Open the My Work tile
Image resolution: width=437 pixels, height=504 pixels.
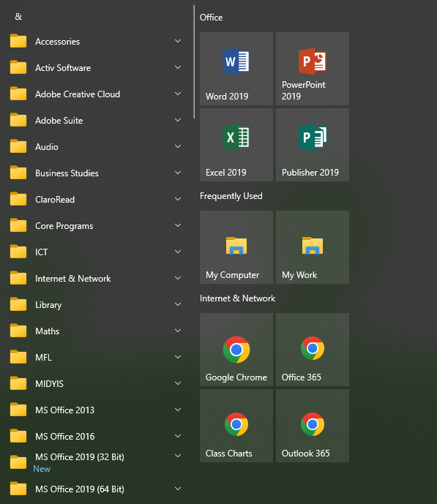coord(313,247)
